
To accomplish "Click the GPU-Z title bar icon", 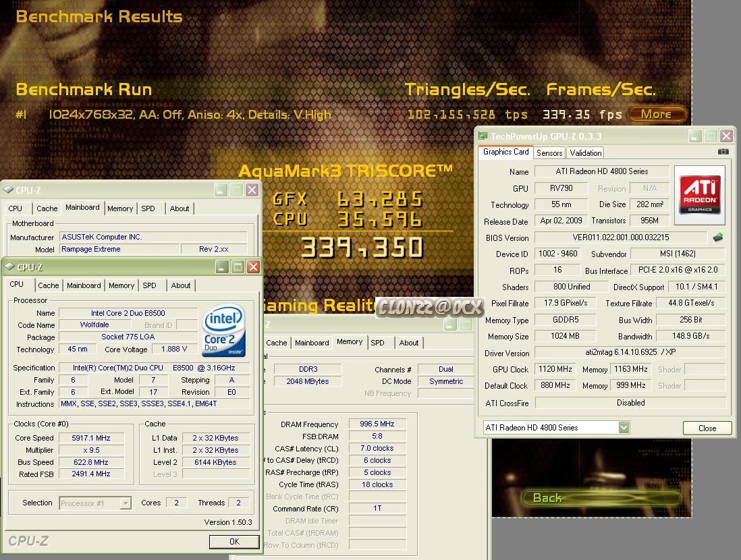I will coord(483,136).
